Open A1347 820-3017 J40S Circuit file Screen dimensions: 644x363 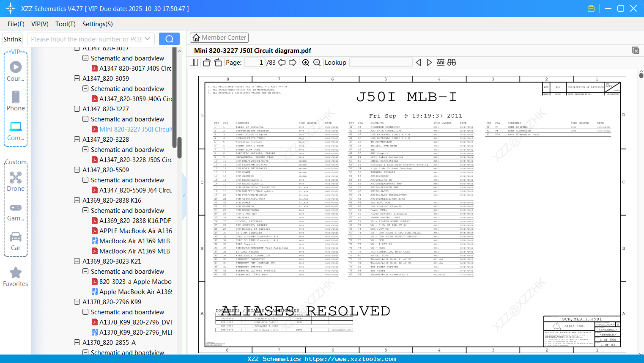point(132,69)
